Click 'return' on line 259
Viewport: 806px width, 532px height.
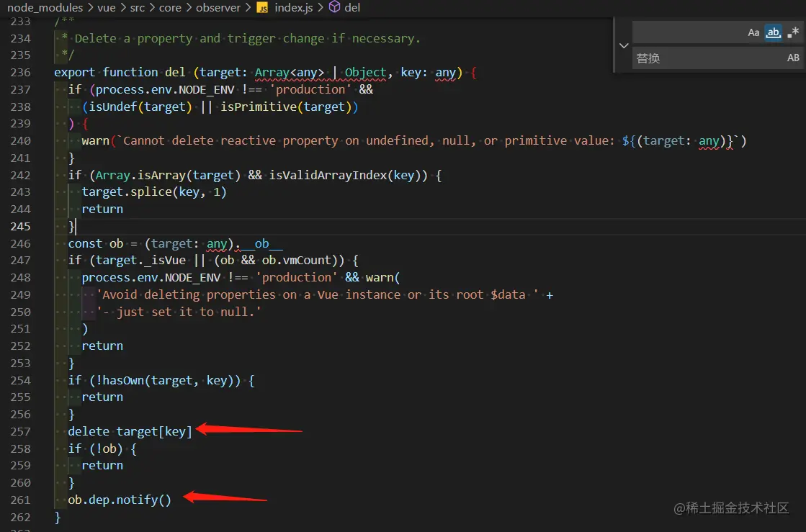[102, 465]
